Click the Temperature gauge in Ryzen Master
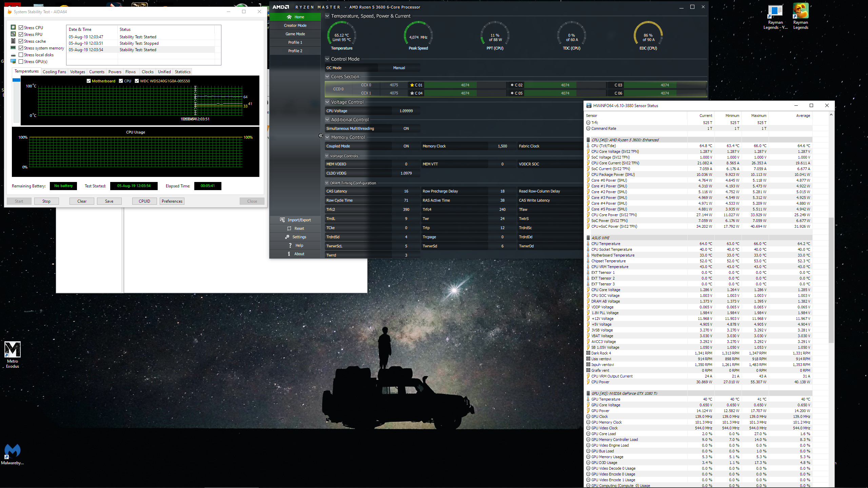 tap(341, 36)
